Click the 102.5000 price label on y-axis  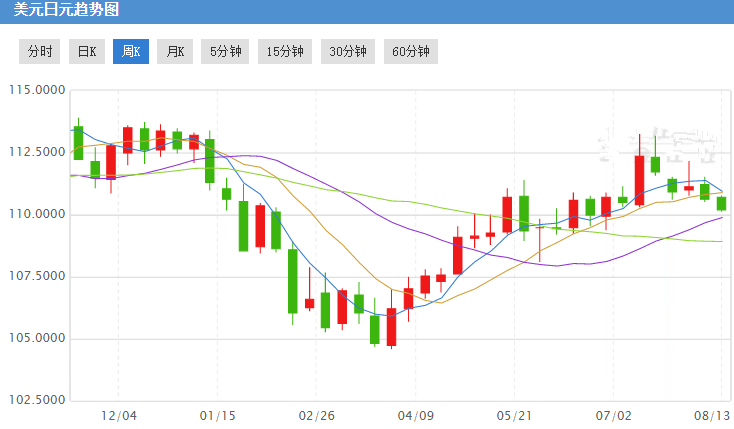(37, 400)
